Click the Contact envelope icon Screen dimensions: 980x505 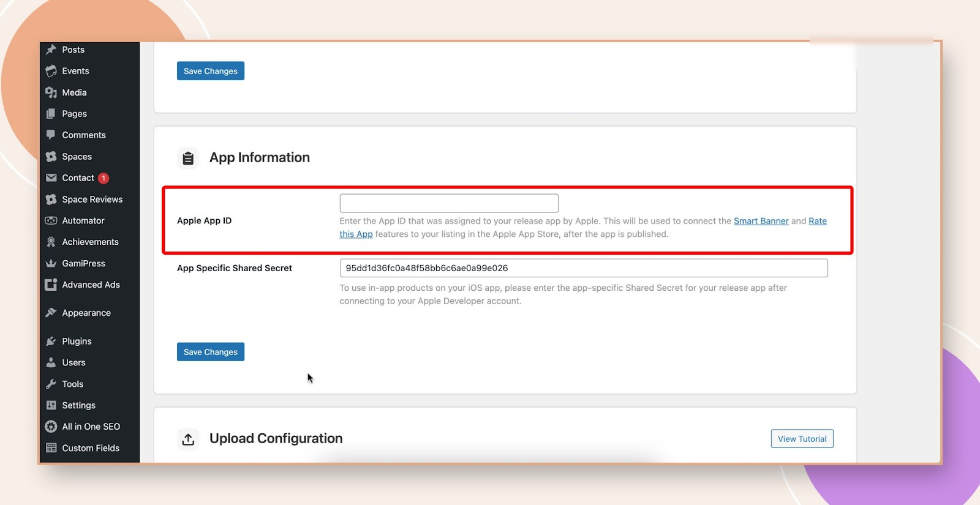[51, 178]
